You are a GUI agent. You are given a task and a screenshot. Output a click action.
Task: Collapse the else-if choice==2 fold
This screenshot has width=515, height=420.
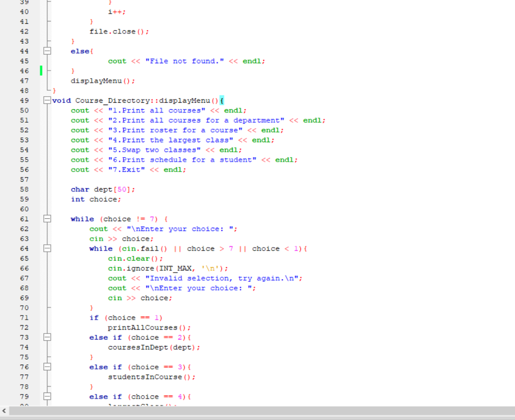(x=47, y=337)
